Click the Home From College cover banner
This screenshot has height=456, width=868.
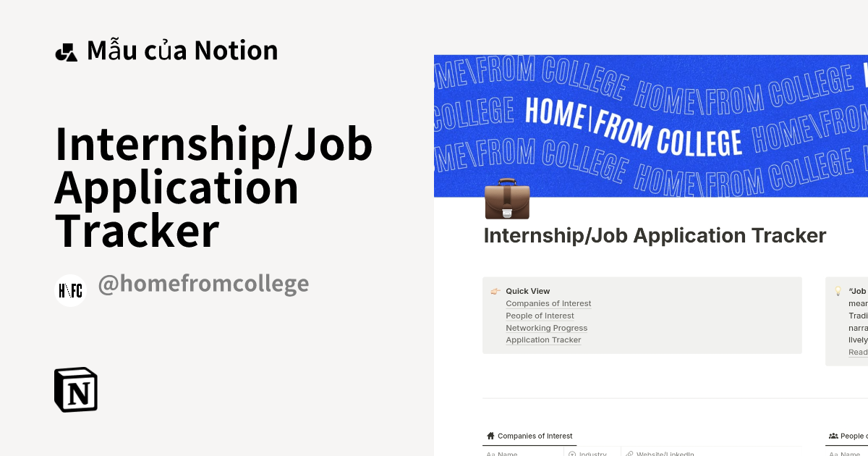[x=651, y=124]
